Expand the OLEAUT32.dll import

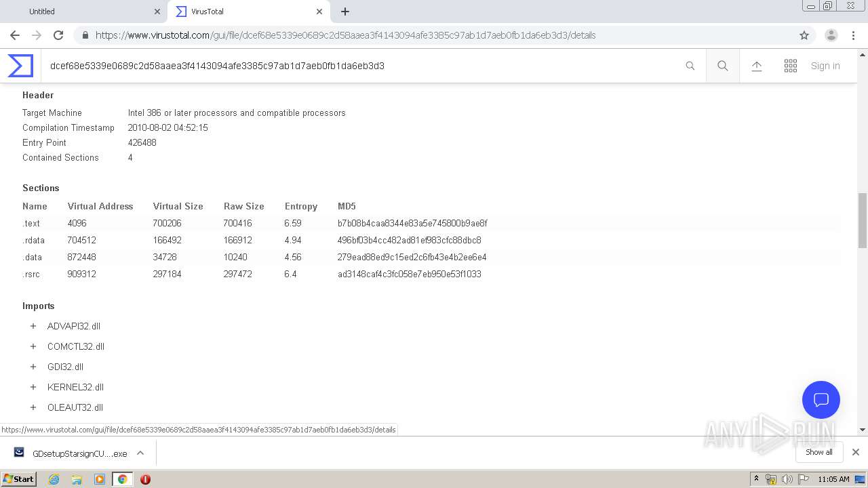coord(33,407)
